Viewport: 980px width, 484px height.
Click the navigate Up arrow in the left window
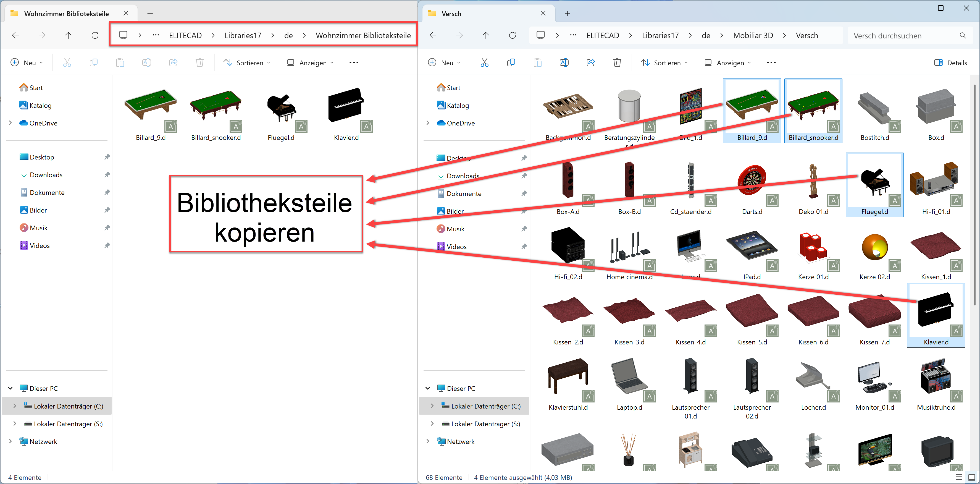pyautogui.click(x=68, y=35)
